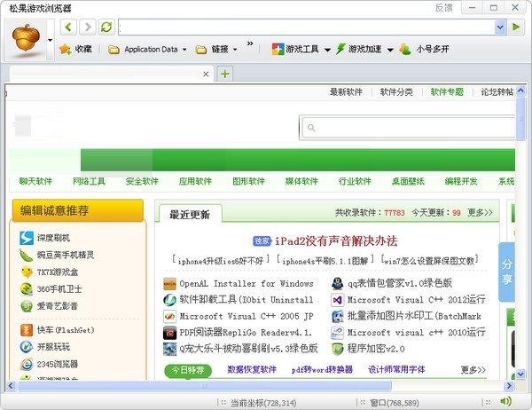The width and height of the screenshot is (532, 410).
Task: Click 批量添加图片水印工 entry
Action: (x=414, y=316)
